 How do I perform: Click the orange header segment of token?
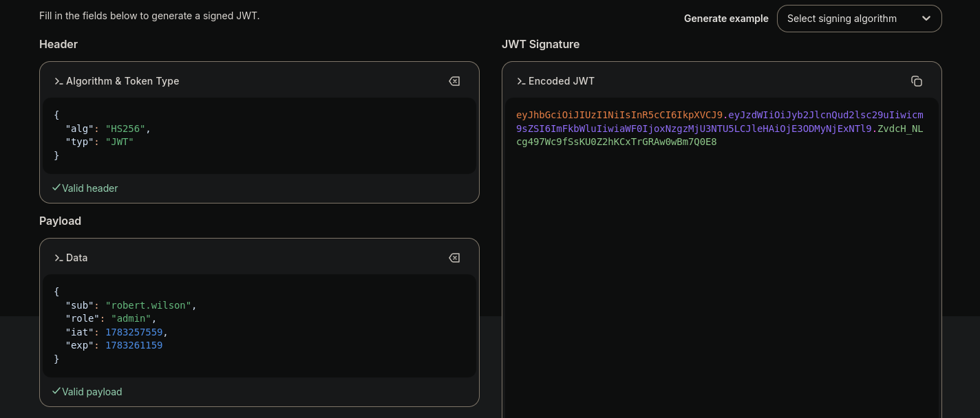pos(619,115)
